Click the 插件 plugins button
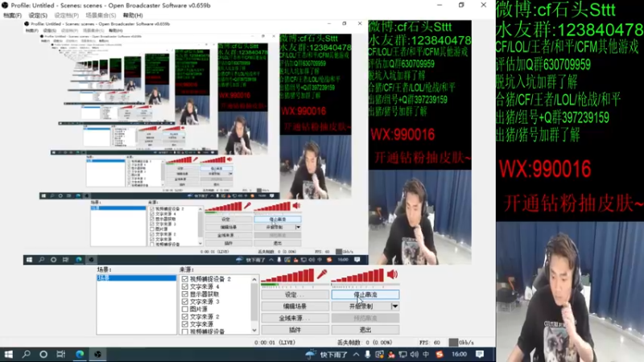Screen dimensions: 644x362 tap(295, 330)
